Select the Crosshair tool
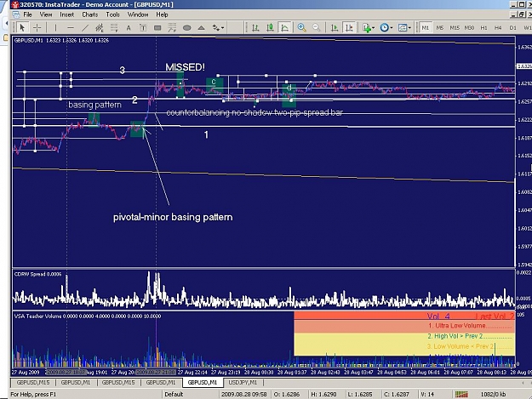The height and width of the screenshot is (399, 532). point(37,28)
